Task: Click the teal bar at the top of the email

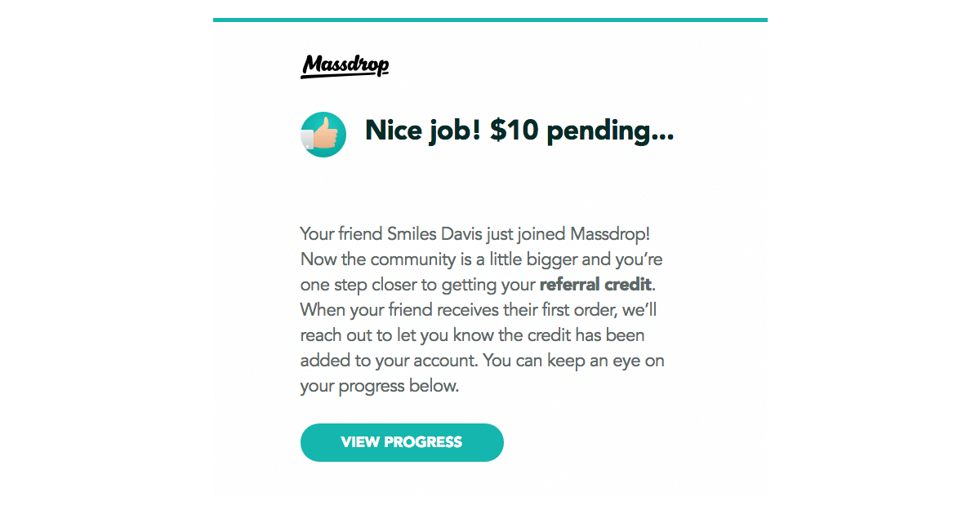Action: 490,20
